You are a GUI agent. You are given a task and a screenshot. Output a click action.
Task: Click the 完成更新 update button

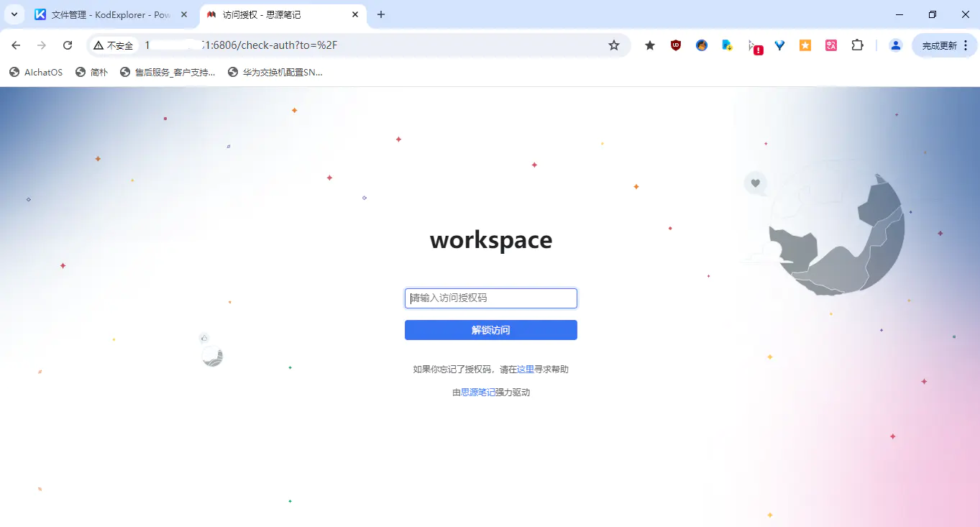tap(945, 45)
